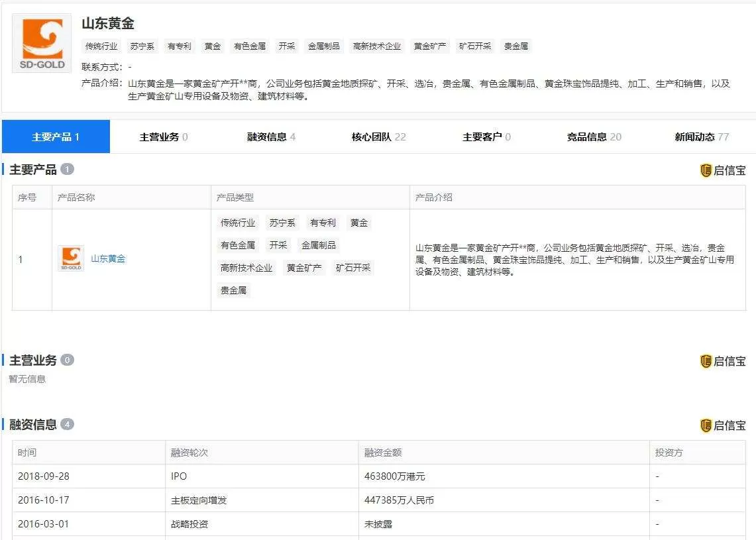Click table tag 苏宁系 in 产品类型
The image size is (756, 540).
coord(282,223)
